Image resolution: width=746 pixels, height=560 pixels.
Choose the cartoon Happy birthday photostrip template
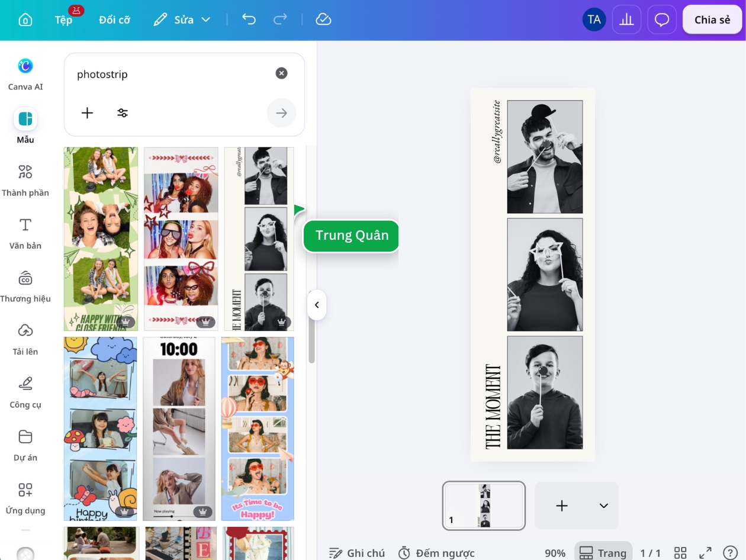(101, 429)
